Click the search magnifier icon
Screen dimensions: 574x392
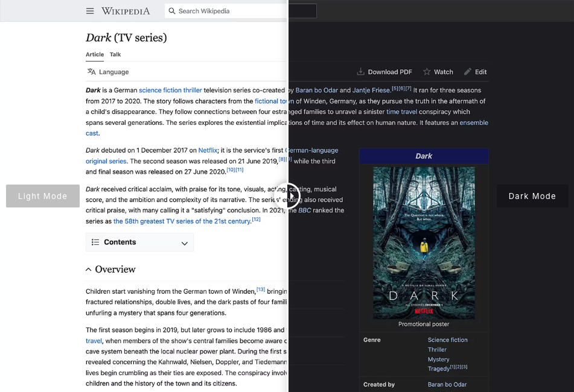[171, 11]
